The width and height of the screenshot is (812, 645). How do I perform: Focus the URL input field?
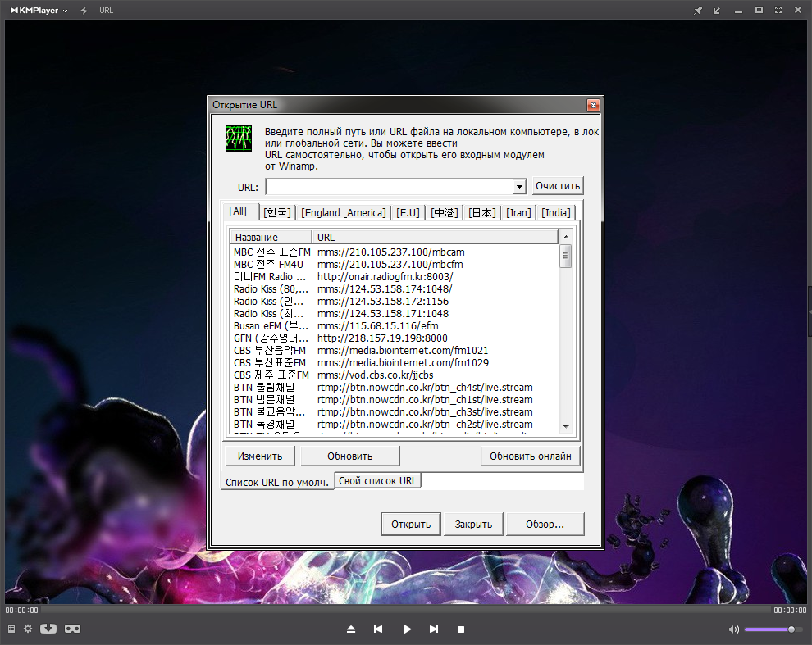[389, 186]
